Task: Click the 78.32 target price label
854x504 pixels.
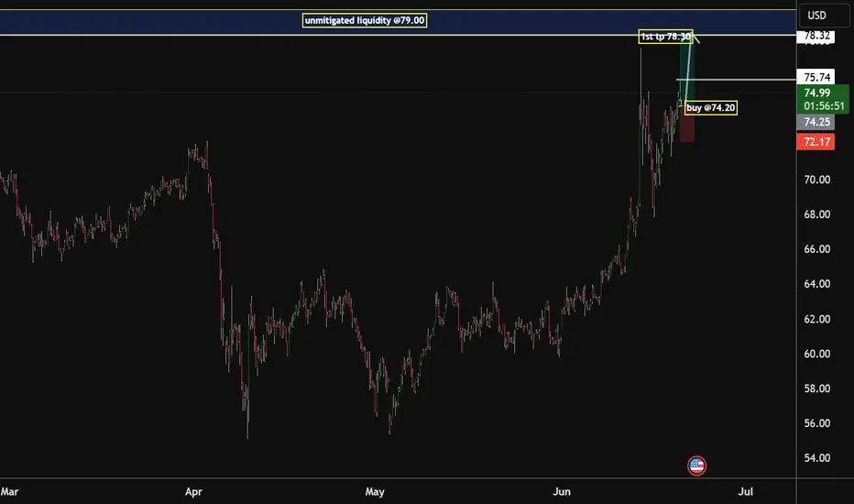Action: coord(816,36)
